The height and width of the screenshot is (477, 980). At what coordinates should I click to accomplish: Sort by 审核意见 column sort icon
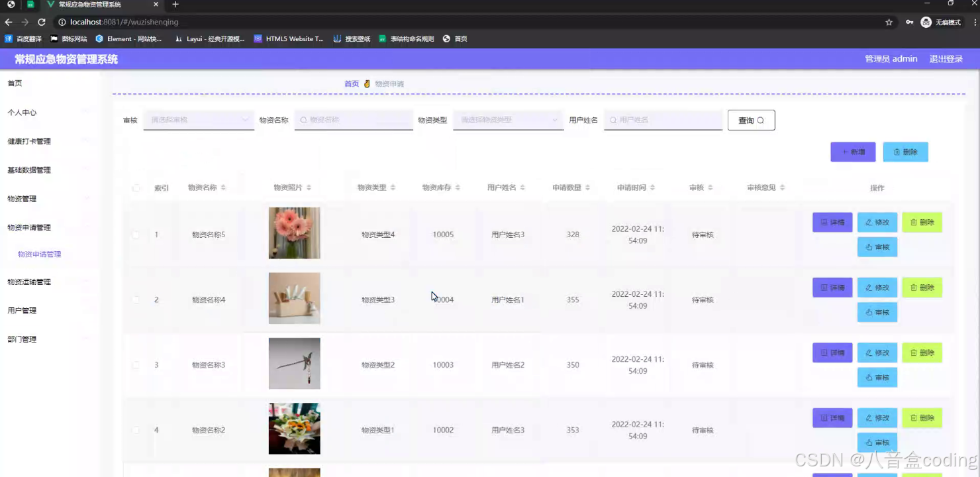(782, 188)
